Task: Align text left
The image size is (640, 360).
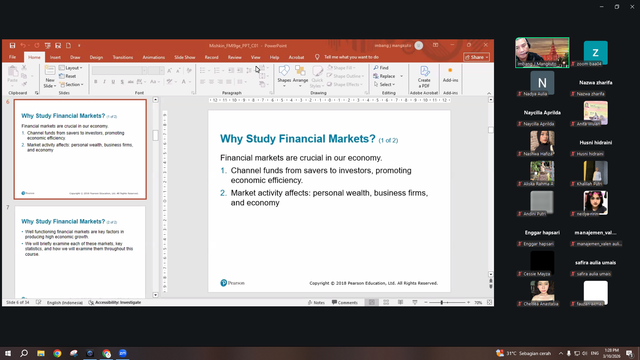Action: pos(202,82)
